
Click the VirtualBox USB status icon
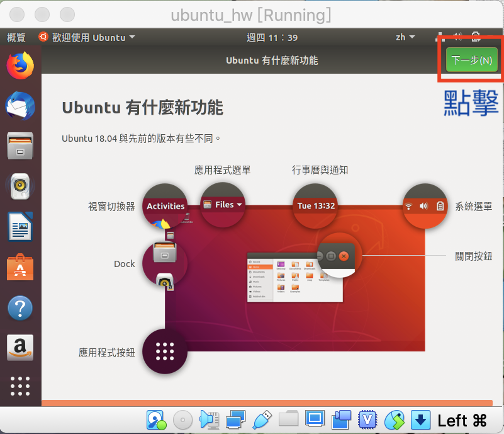(262, 420)
